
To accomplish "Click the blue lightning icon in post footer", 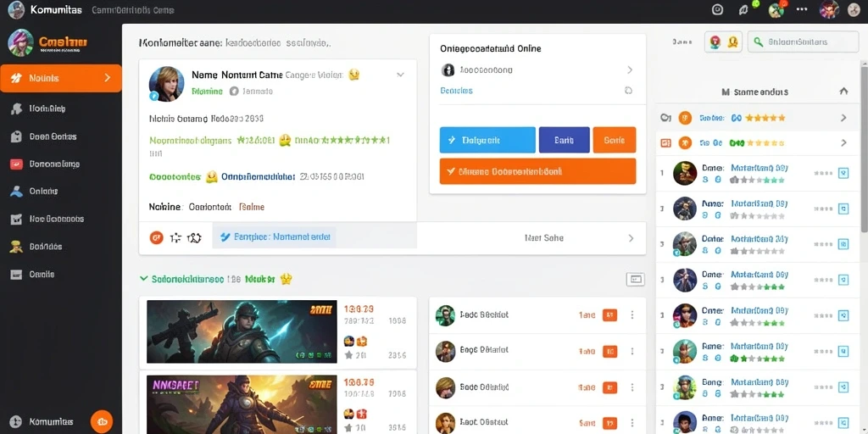I will (225, 237).
